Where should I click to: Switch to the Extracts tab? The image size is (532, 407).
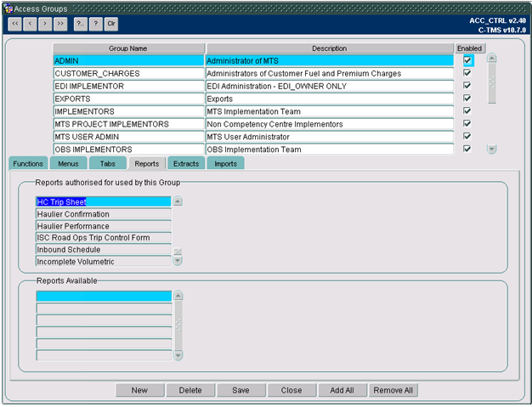tap(186, 163)
